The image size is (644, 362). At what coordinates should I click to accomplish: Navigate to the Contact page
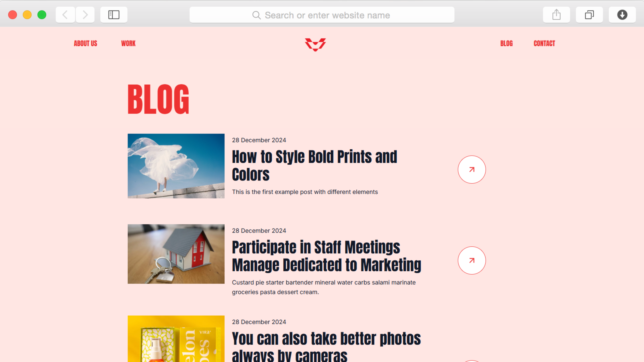[544, 43]
